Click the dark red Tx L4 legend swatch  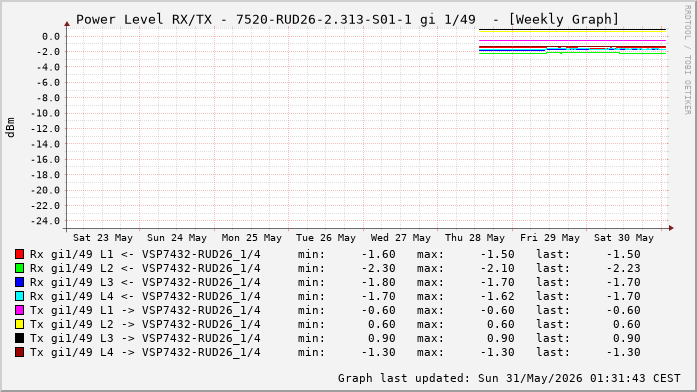pyautogui.click(x=20, y=352)
